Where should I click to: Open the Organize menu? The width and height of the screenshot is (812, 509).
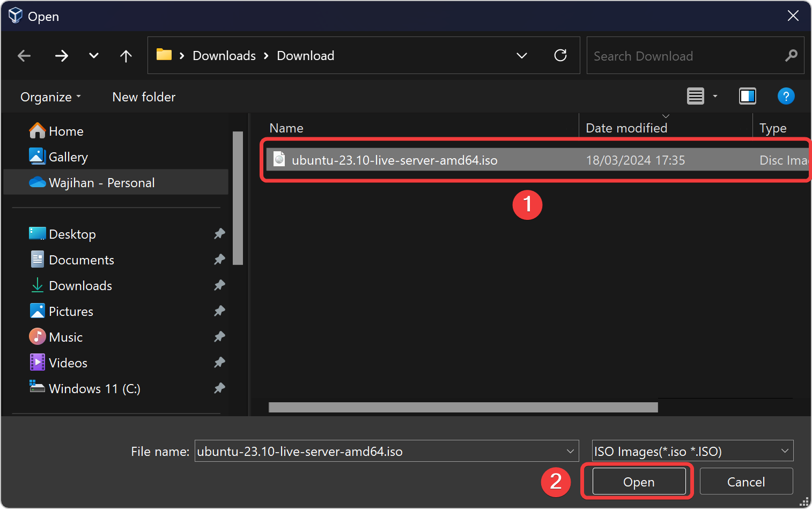pos(51,97)
